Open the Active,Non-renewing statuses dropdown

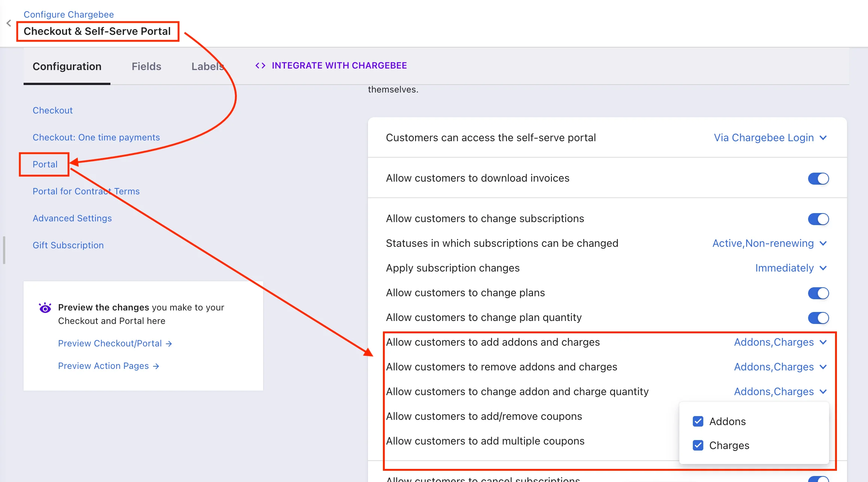click(x=770, y=243)
